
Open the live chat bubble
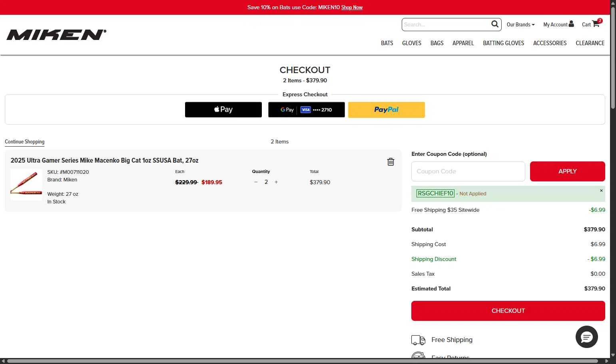click(x=586, y=337)
